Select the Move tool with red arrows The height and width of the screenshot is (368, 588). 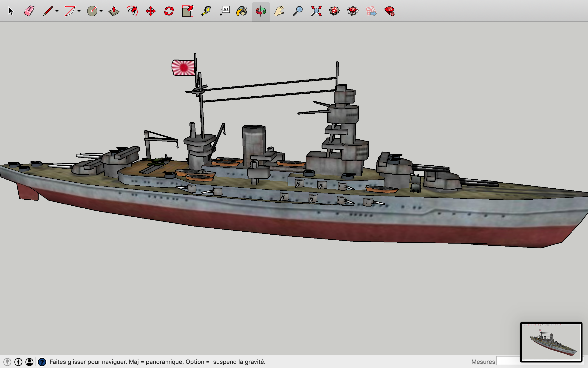coord(151,11)
